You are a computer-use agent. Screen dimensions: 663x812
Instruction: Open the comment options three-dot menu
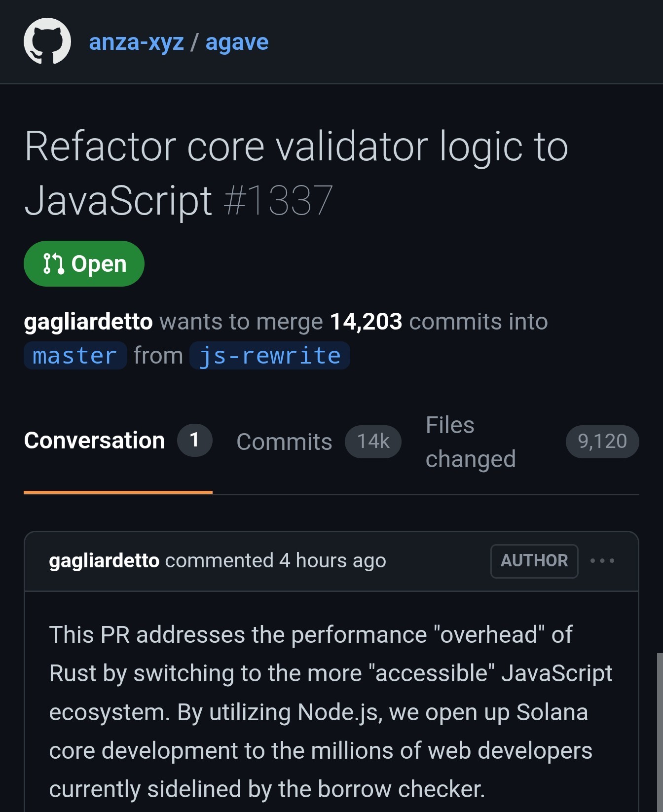tap(602, 561)
